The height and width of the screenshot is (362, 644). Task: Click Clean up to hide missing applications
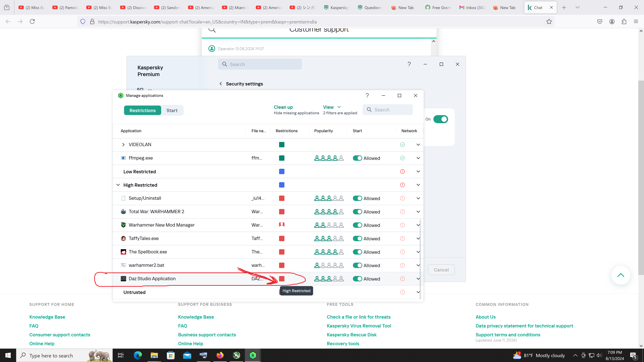pos(283,107)
